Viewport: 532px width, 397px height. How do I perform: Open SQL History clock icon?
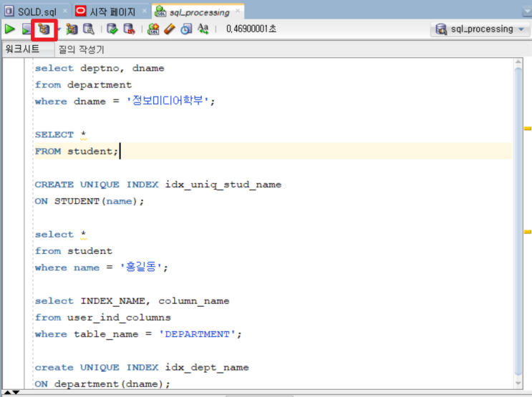(186, 29)
